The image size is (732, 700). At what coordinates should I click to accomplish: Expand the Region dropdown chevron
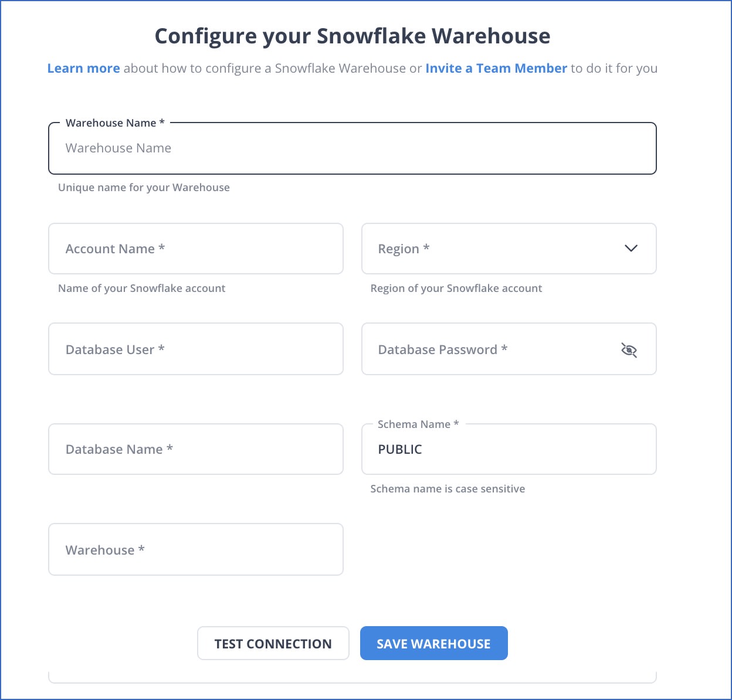pyautogui.click(x=631, y=249)
